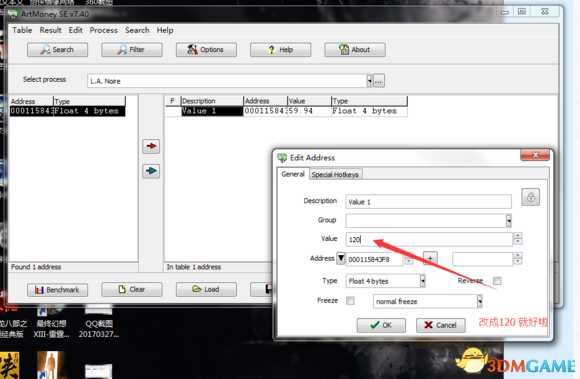This screenshot has height=379, width=580.
Task: Toggle the Reverse checkbox
Action: pos(498,281)
